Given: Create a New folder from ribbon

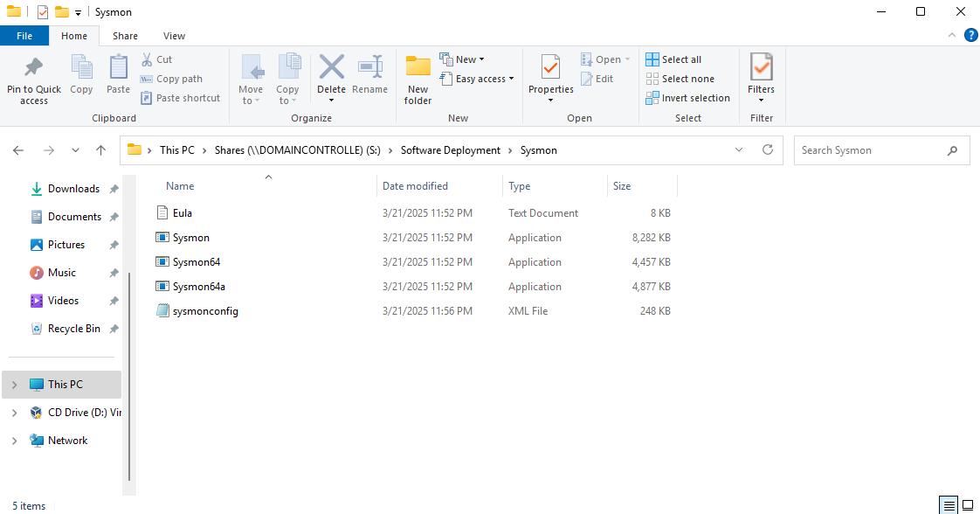Looking at the screenshot, I should click(418, 68).
